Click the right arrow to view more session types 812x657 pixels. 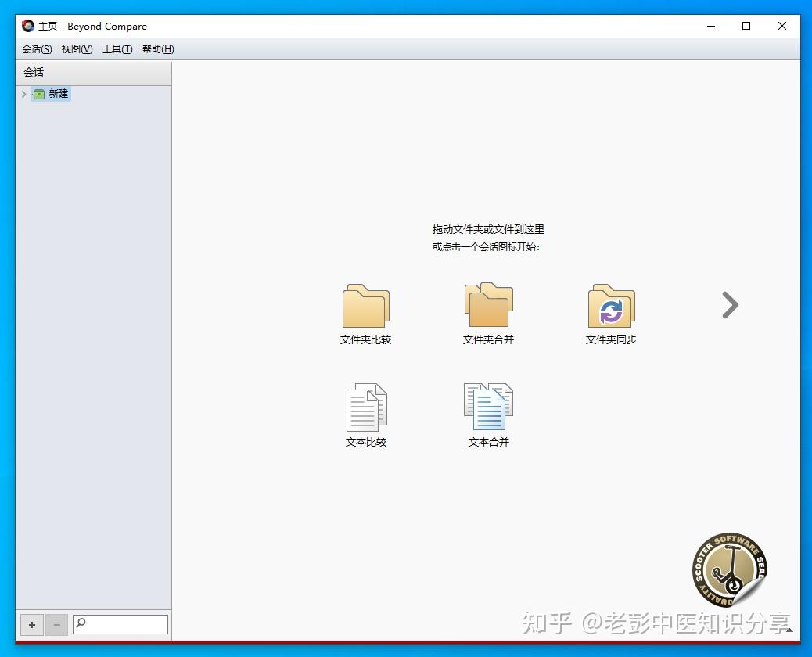point(729,305)
